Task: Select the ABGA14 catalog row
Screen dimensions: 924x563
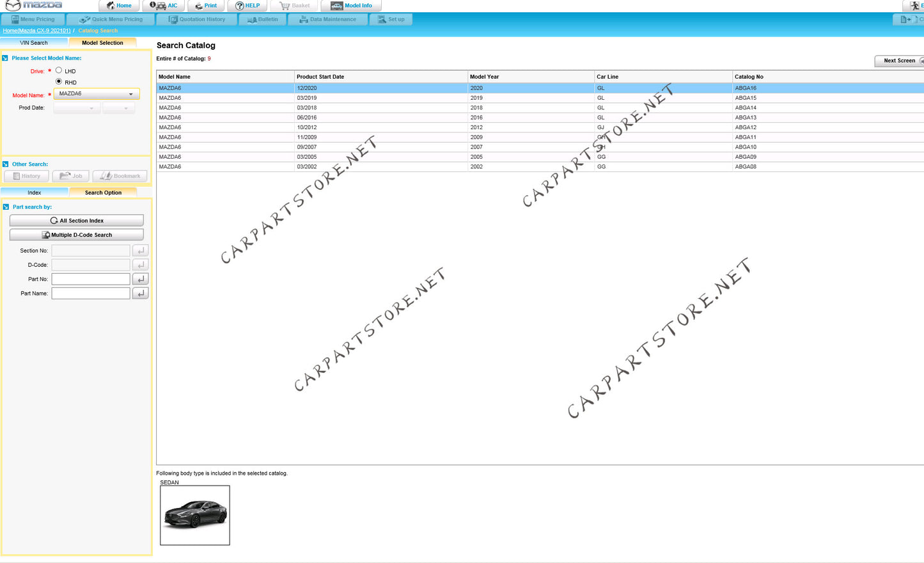Action: coord(448,108)
